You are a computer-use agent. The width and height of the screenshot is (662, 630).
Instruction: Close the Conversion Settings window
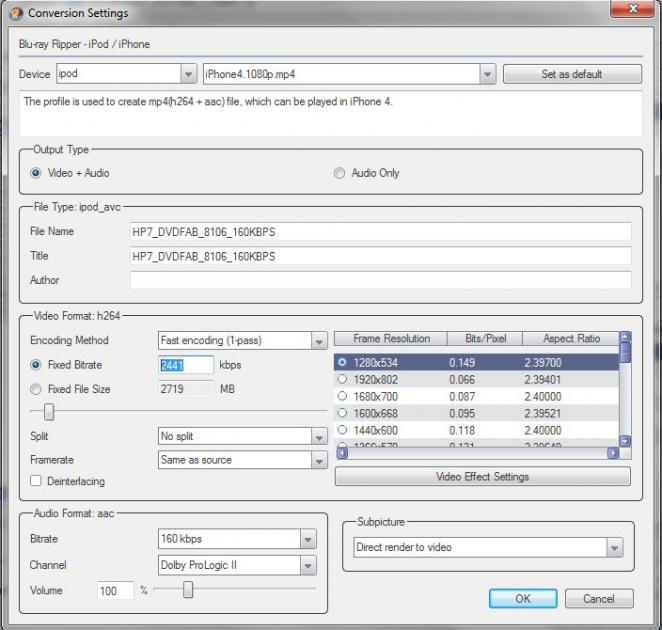click(x=632, y=9)
